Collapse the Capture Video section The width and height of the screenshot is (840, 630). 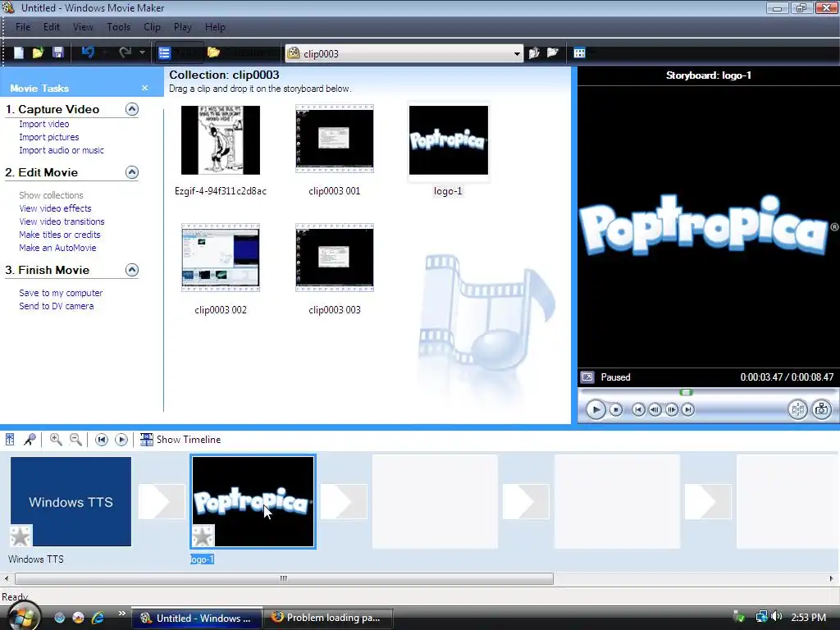coord(132,109)
